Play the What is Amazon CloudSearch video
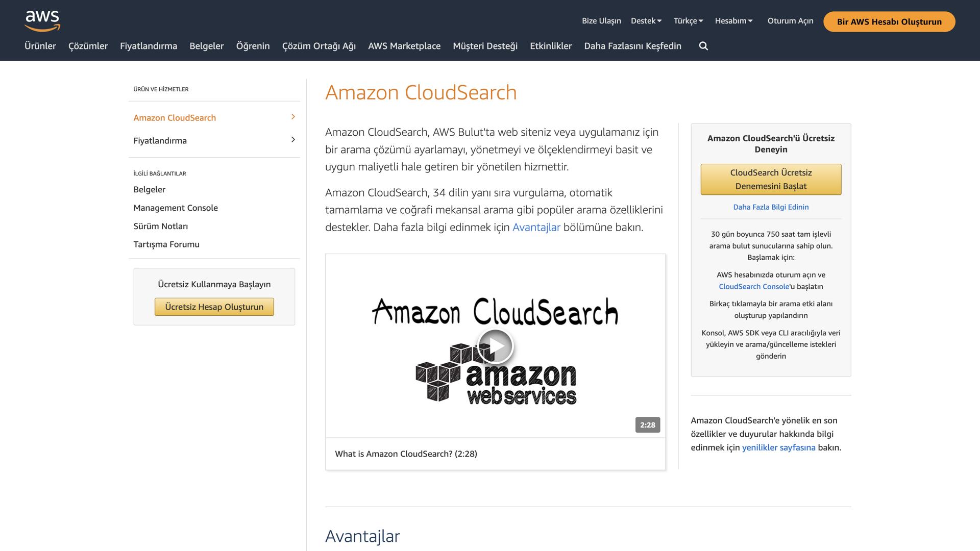Screen dimensions: 980x551 pos(495,345)
